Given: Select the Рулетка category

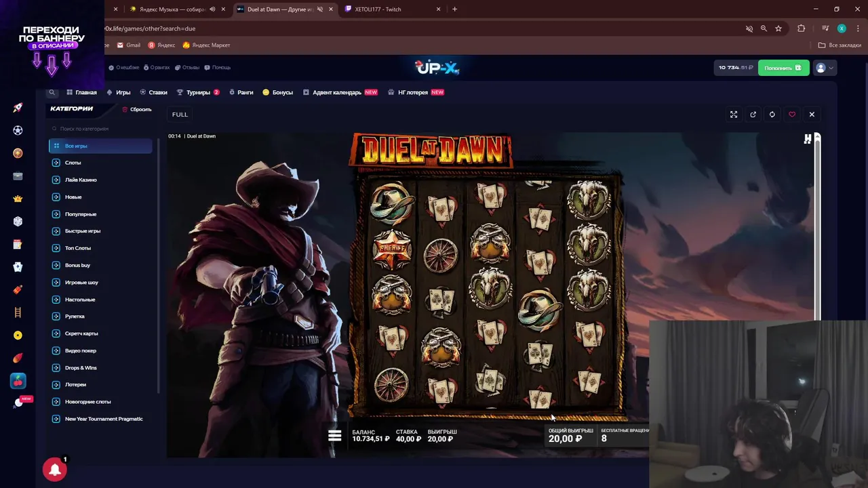Looking at the screenshot, I should [x=100, y=317].
